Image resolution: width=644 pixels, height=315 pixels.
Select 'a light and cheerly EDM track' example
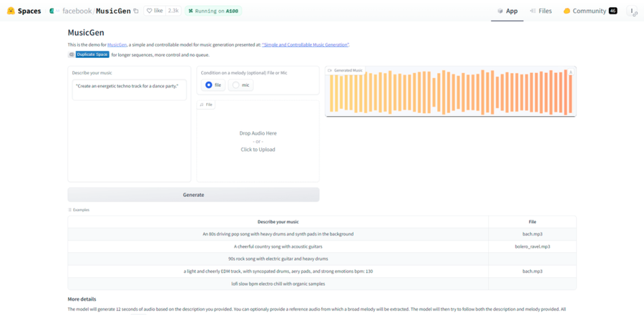coord(278,271)
